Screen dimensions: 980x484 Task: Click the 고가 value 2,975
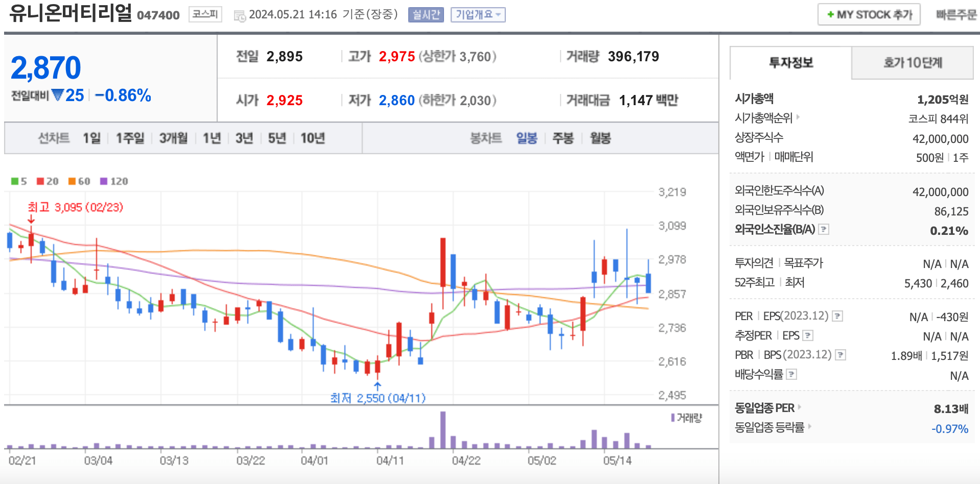pos(397,57)
